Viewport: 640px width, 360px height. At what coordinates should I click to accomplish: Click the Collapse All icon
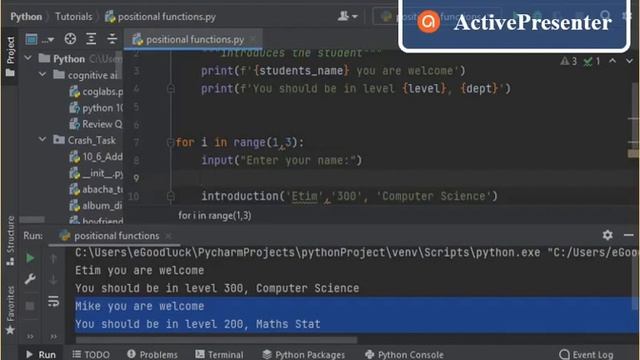pyautogui.click(x=112, y=39)
